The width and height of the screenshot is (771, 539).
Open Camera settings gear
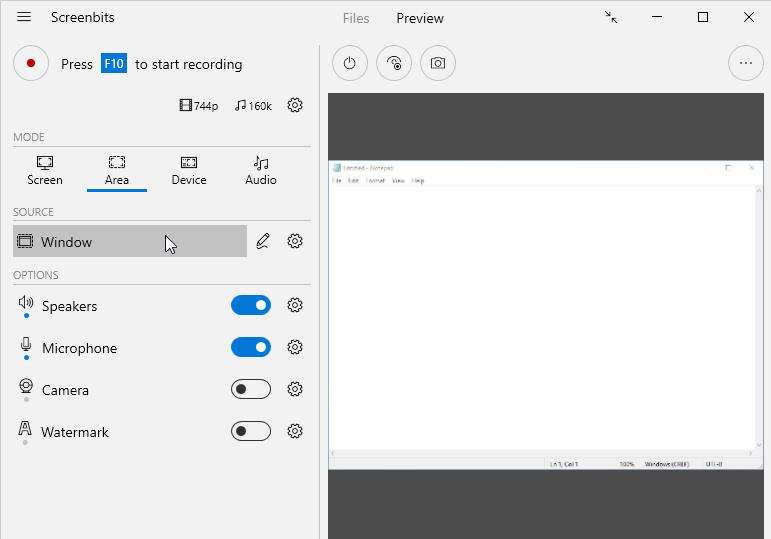click(x=295, y=389)
